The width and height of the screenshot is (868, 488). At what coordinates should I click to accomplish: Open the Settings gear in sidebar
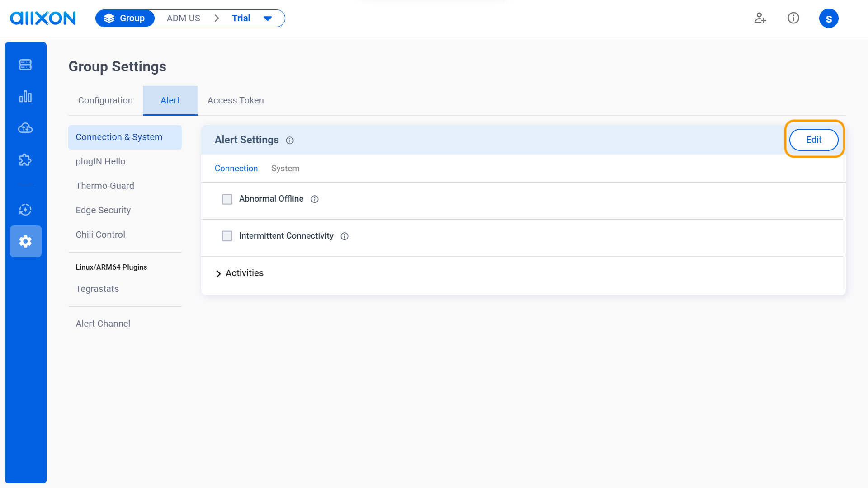coord(25,241)
